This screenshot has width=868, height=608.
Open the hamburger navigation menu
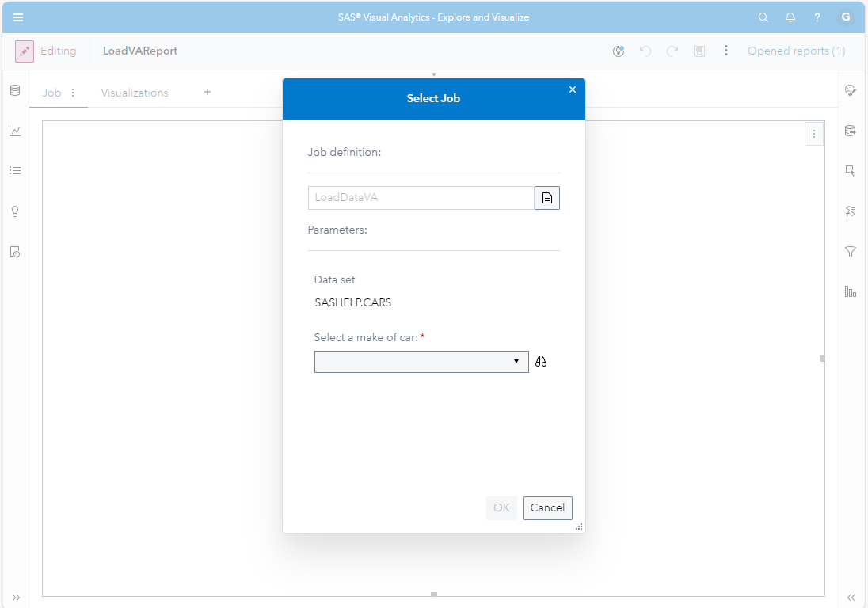coord(17,17)
